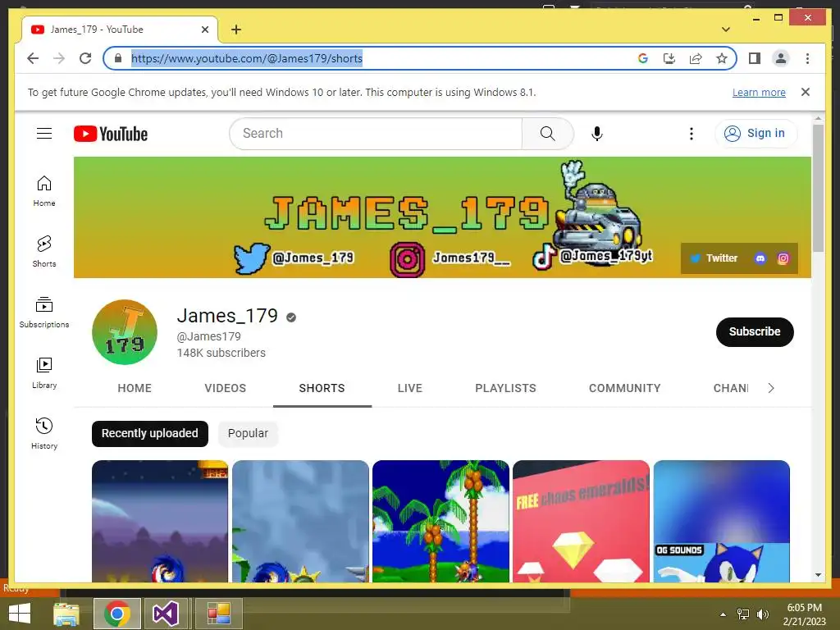Open YouTube settings three-dot menu
The width and height of the screenshot is (840, 630).
point(691,134)
